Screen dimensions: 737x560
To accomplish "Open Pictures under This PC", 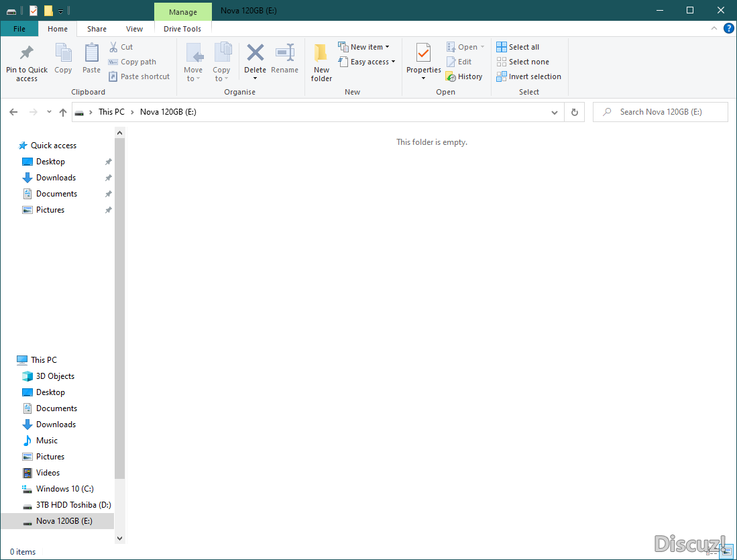I will pos(50,457).
